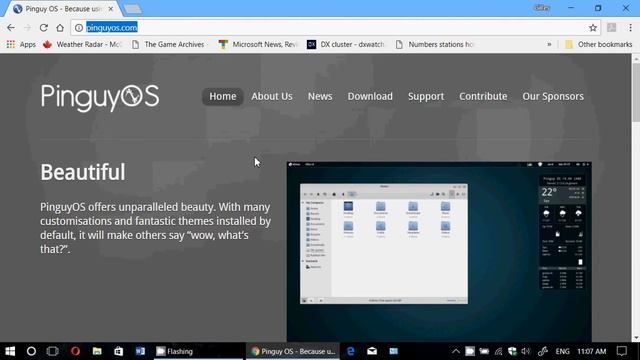Open The Game Archives bookmark
Image resolution: width=640 pixels, height=360 pixels.
[170, 44]
